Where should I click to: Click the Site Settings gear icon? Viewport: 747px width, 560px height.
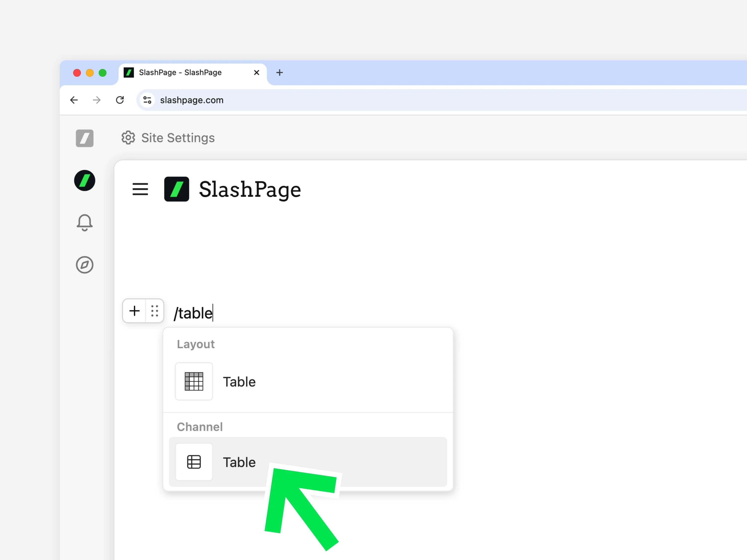(128, 138)
